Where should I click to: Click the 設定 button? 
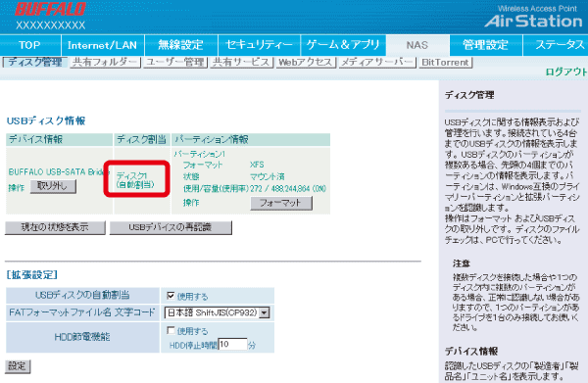click(18, 366)
